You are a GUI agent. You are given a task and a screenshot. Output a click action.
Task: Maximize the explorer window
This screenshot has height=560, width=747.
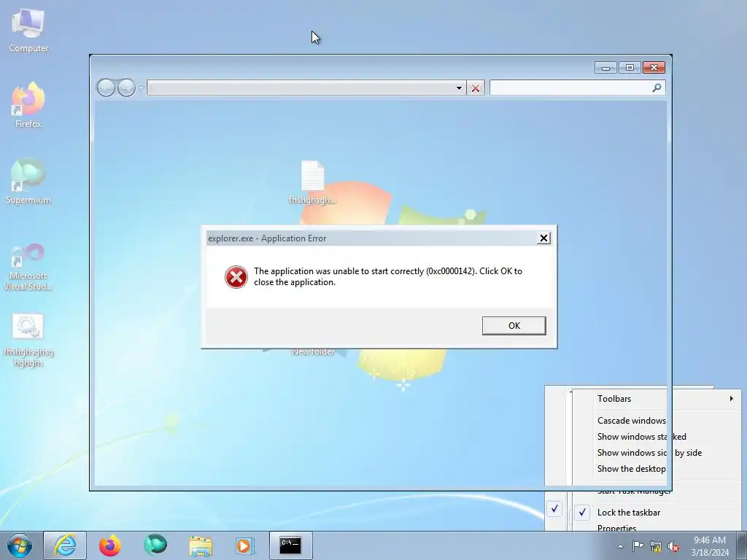(630, 68)
